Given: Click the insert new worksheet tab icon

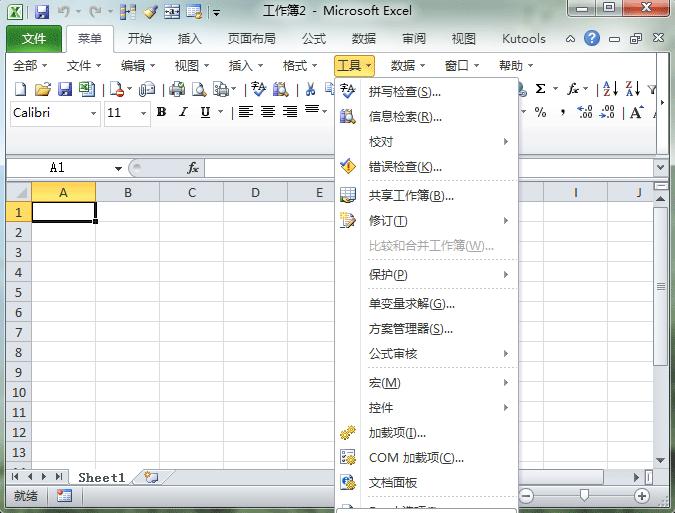Looking at the screenshot, I should [x=151, y=477].
